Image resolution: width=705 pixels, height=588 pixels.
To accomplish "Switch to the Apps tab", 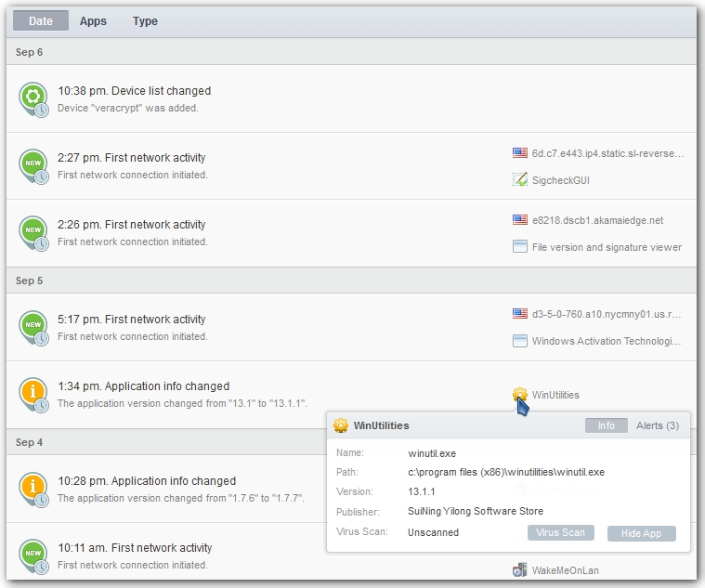I will click(93, 20).
